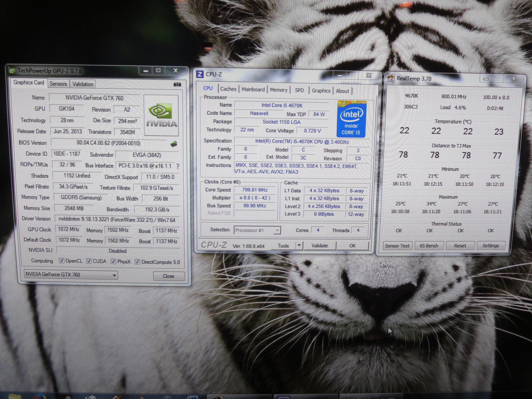
Task: Click the Level 3 cache value 6 MBytes
Action: click(324, 214)
